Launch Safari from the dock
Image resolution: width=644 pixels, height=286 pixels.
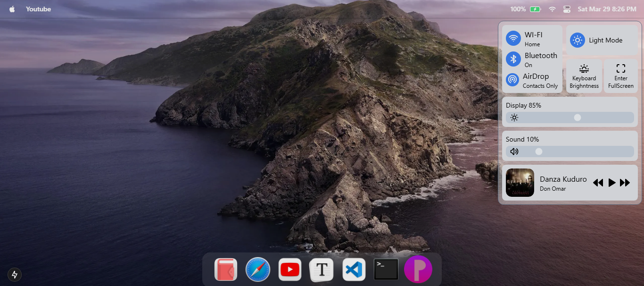258,269
